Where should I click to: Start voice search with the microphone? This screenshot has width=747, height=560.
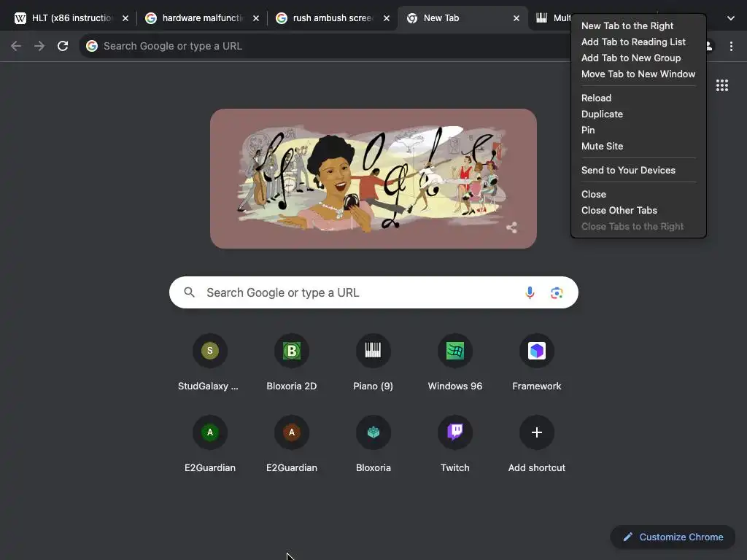[530, 292]
